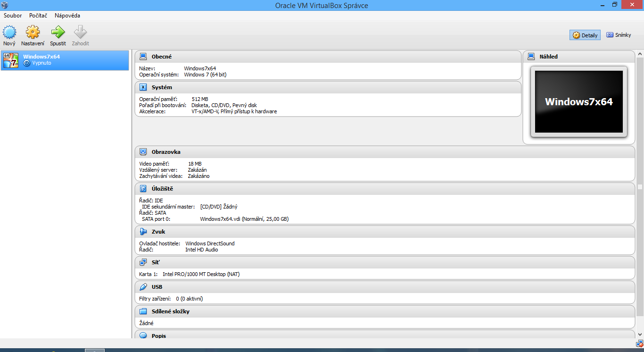The image size is (644, 352).
Task: Start the VM with Spustit arrow
Action: click(x=58, y=33)
